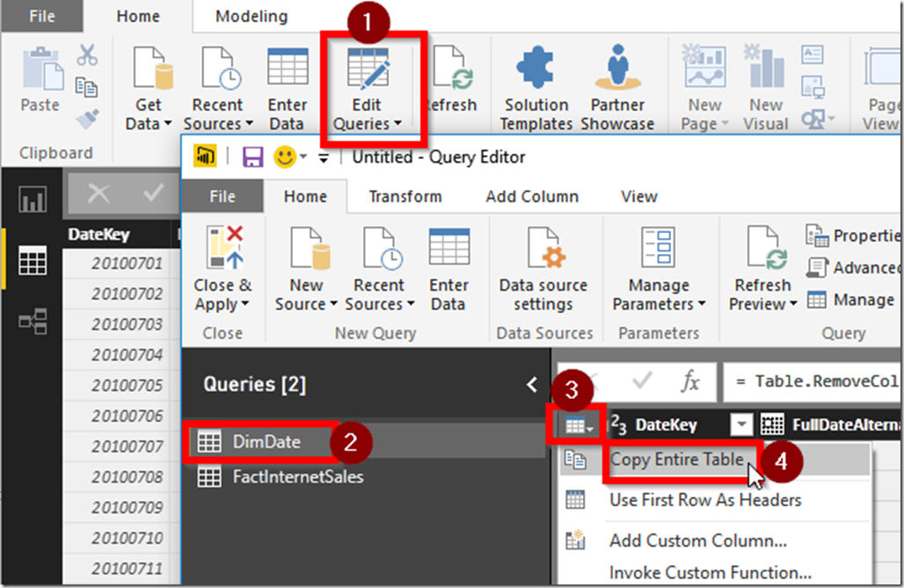
Task: Click Recent Sources in Query Editor
Action: (379, 269)
